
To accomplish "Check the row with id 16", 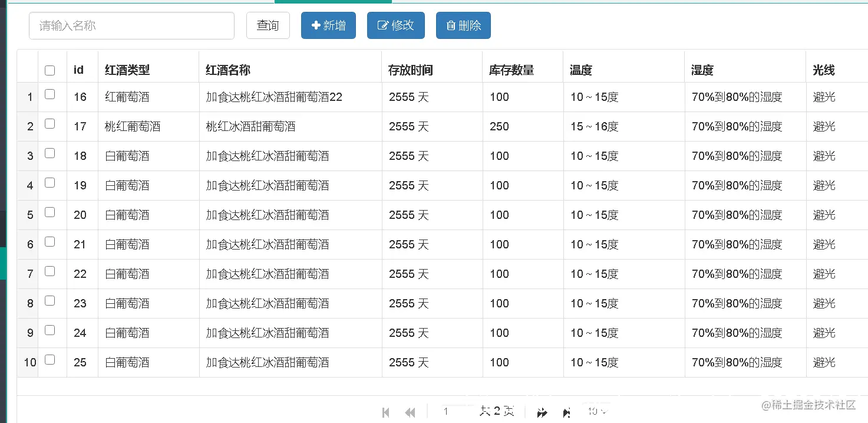I will pos(50,94).
